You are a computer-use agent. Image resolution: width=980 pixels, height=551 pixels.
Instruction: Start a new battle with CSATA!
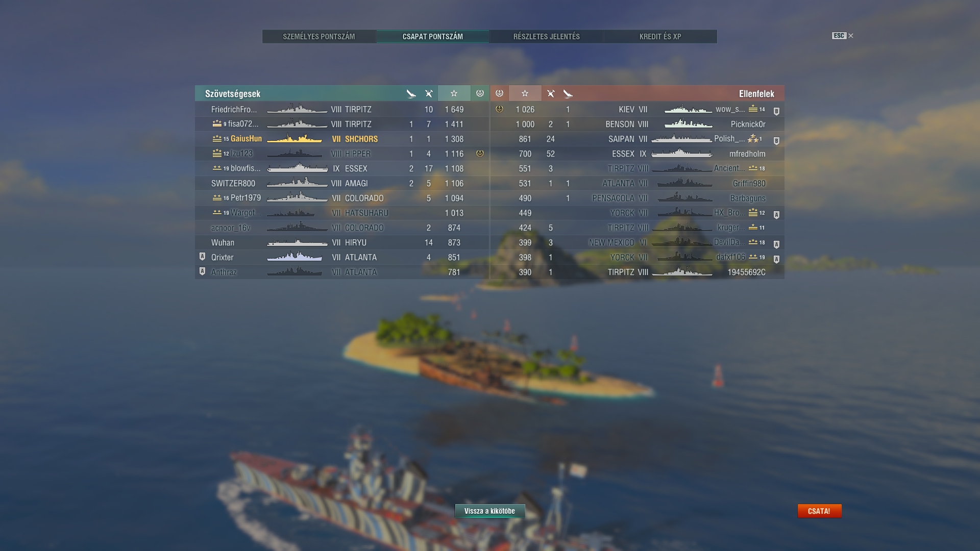click(x=819, y=511)
